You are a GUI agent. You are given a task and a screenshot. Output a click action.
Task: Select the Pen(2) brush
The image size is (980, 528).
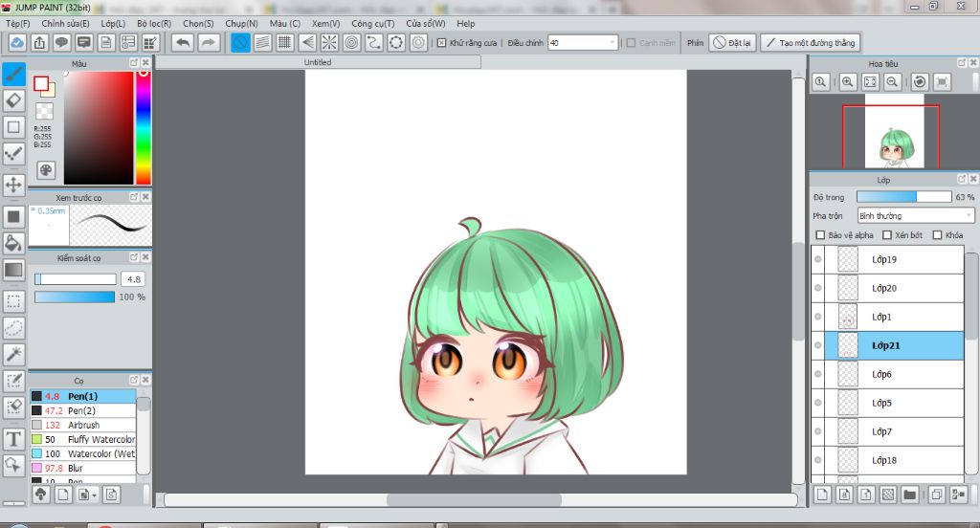tap(82, 410)
